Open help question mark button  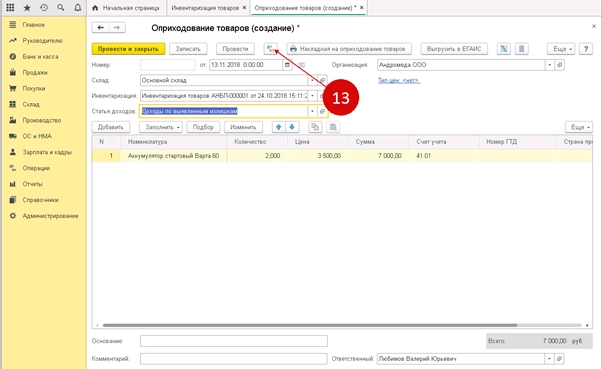click(x=586, y=49)
